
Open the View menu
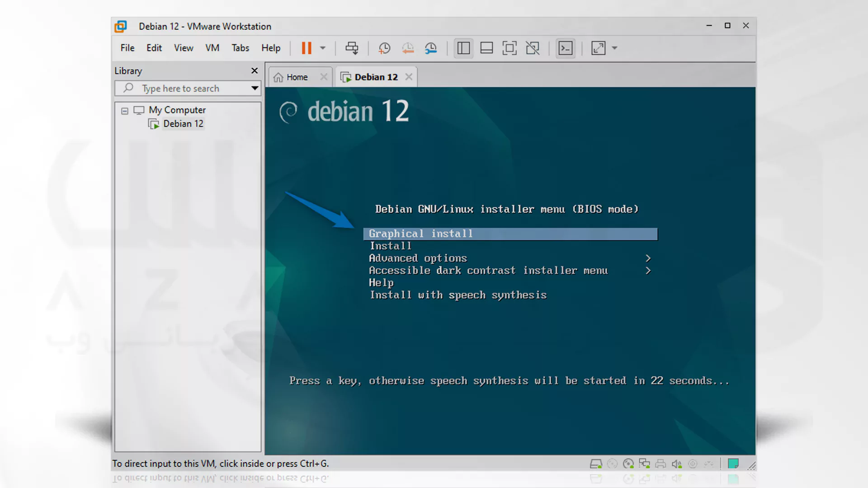184,48
